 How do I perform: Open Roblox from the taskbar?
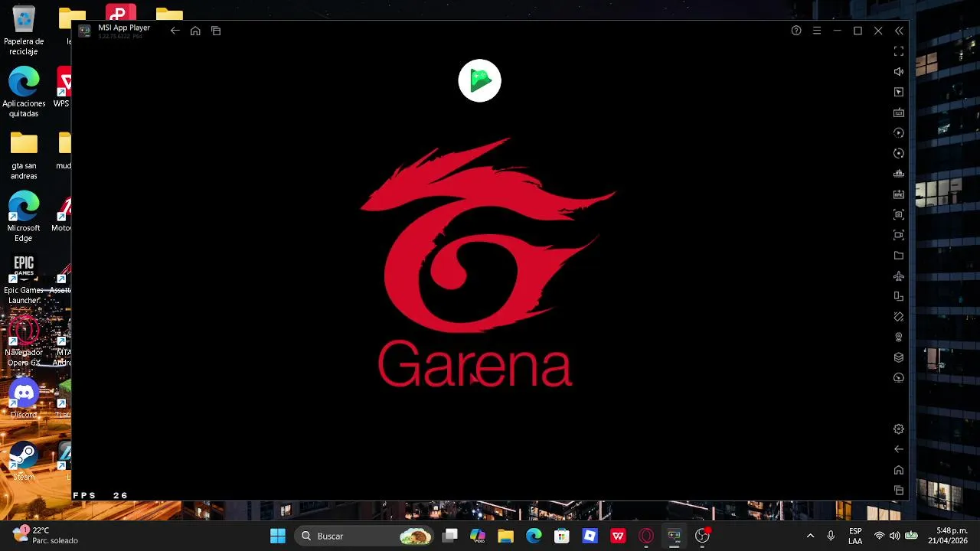[x=590, y=536]
